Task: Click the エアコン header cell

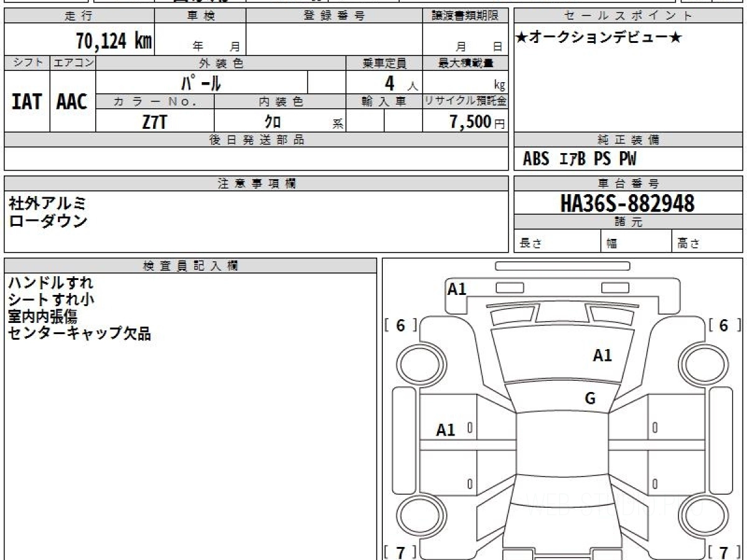Action: pos(73,63)
